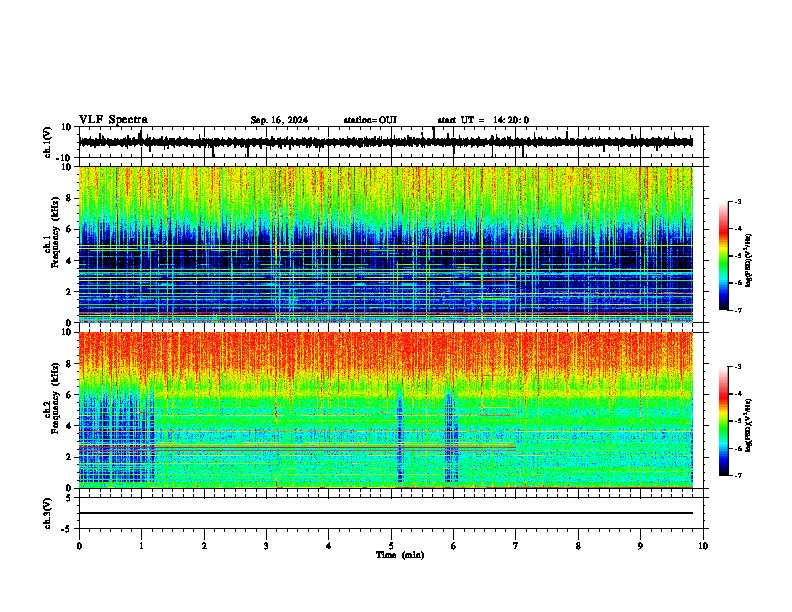Click the ch.2 "Frequency (kHz)" axis label
The width and height of the screenshot is (792, 612).
(55, 398)
